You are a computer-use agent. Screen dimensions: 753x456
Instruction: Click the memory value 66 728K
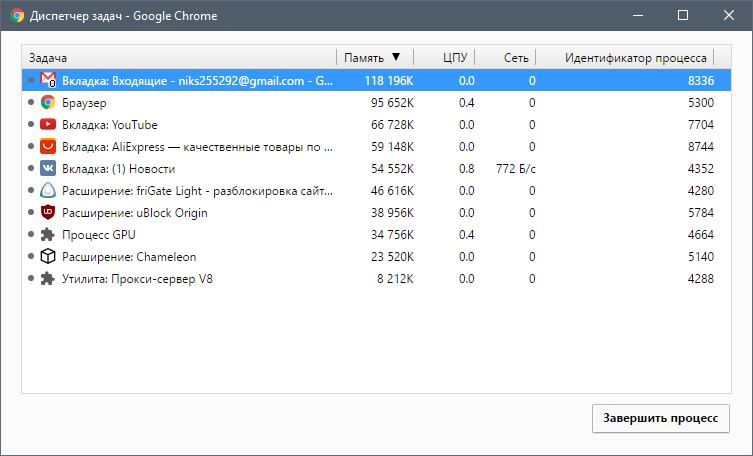coord(392,125)
